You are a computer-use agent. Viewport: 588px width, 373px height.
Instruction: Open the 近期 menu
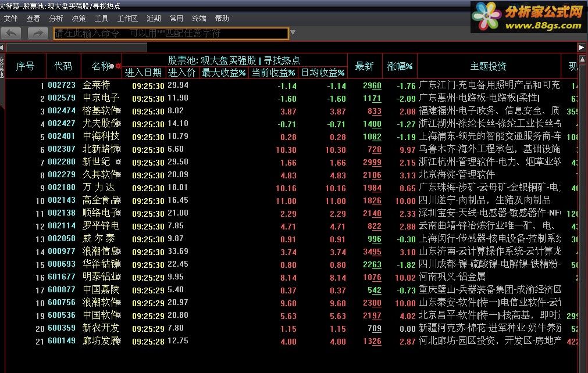pos(154,19)
